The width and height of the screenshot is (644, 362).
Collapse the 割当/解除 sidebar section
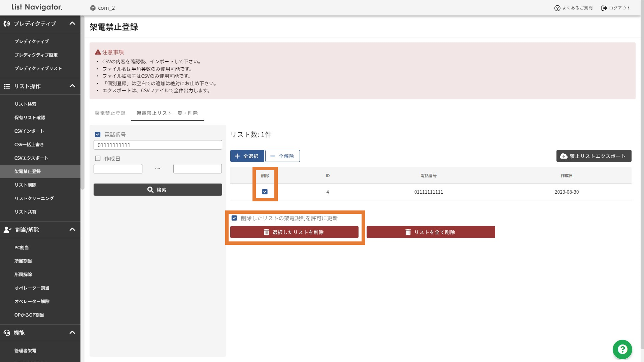[x=72, y=230]
